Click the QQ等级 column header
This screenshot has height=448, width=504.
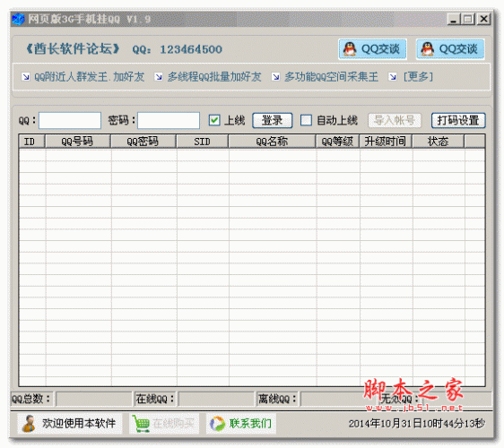[337, 142]
